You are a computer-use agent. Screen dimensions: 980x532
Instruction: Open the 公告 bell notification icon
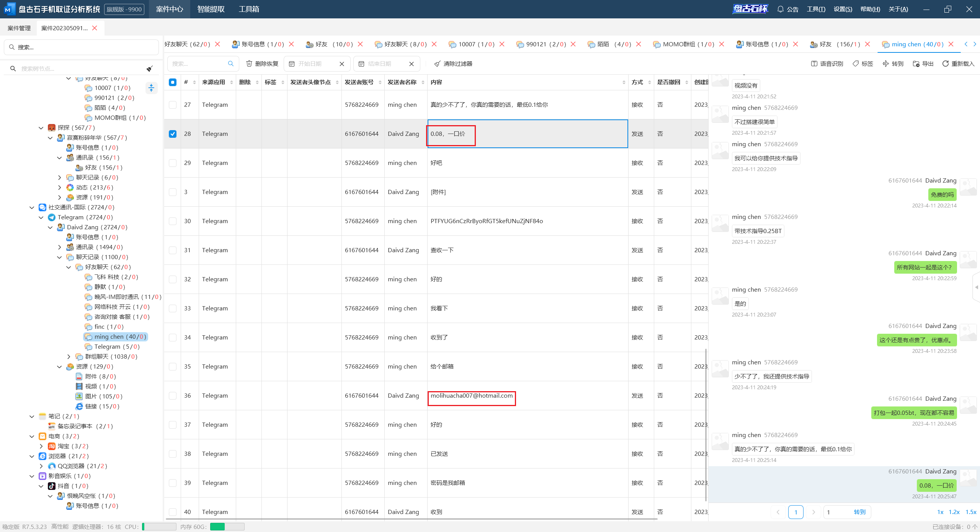tap(781, 9)
